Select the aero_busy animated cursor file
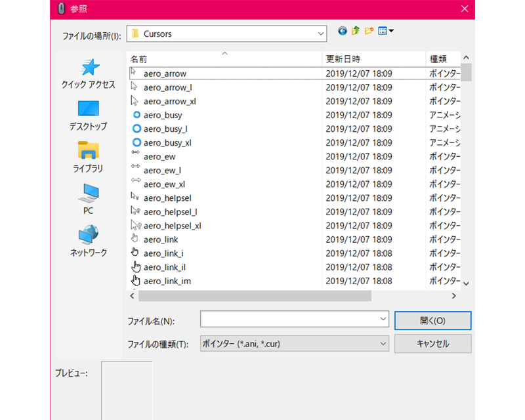The width and height of the screenshot is (525, 420). (x=162, y=115)
